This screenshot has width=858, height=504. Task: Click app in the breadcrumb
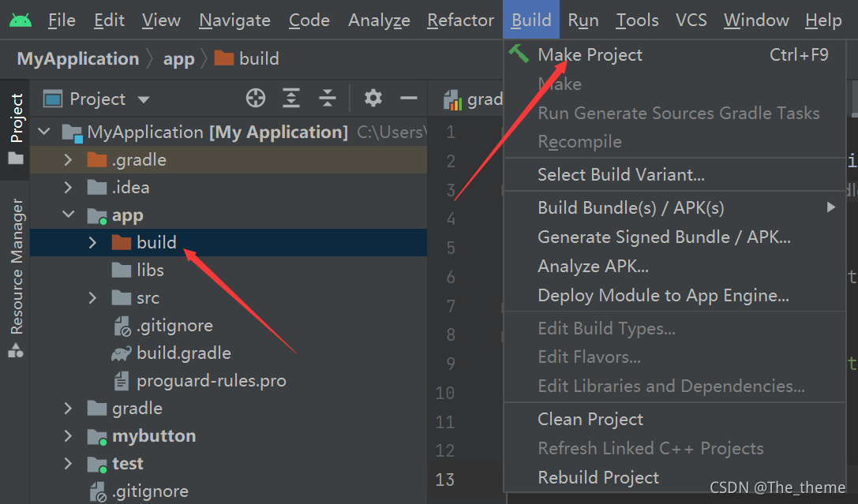click(179, 59)
